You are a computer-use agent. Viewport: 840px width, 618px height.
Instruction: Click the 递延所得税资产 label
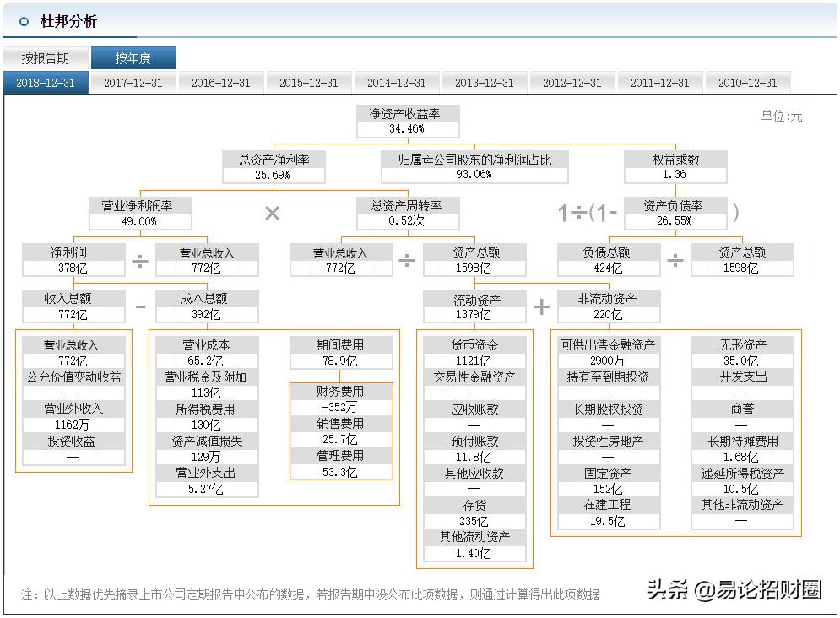pyautogui.click(x=743, y=473)
